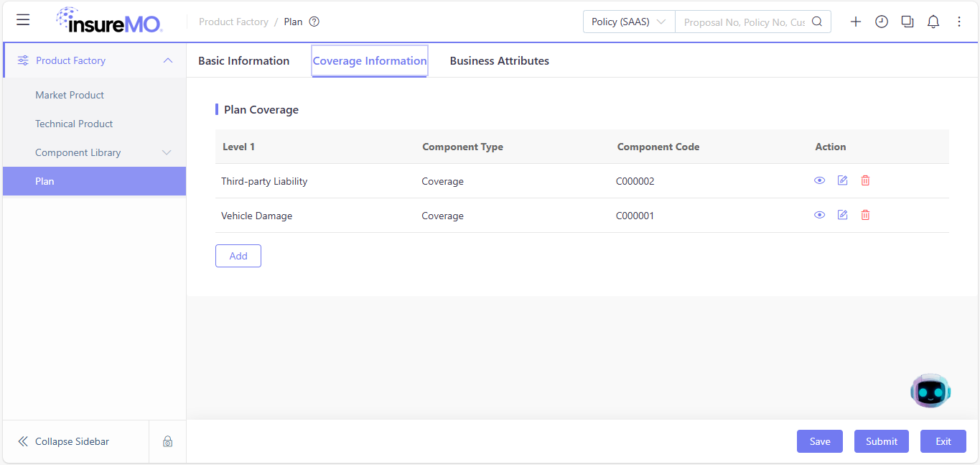The width and height of the screenshot is (980, 465).
Task: Click the Add coverage button
Action: click(x=238, y=256)
